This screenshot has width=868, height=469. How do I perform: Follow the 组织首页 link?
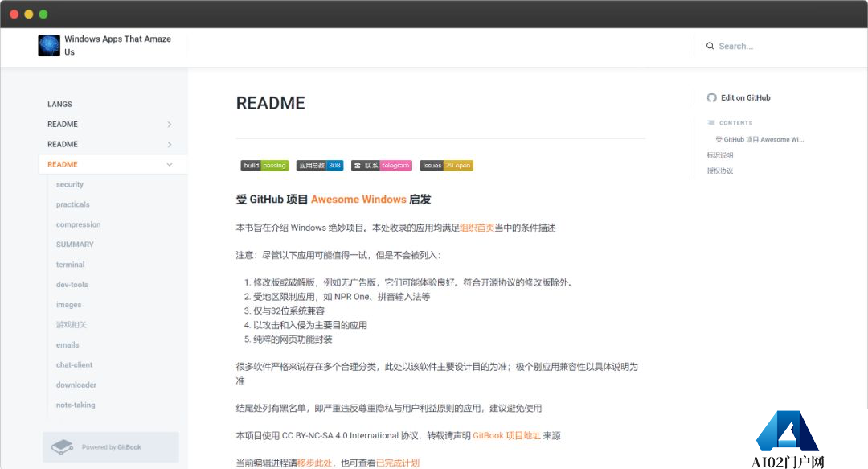[477, 228]
